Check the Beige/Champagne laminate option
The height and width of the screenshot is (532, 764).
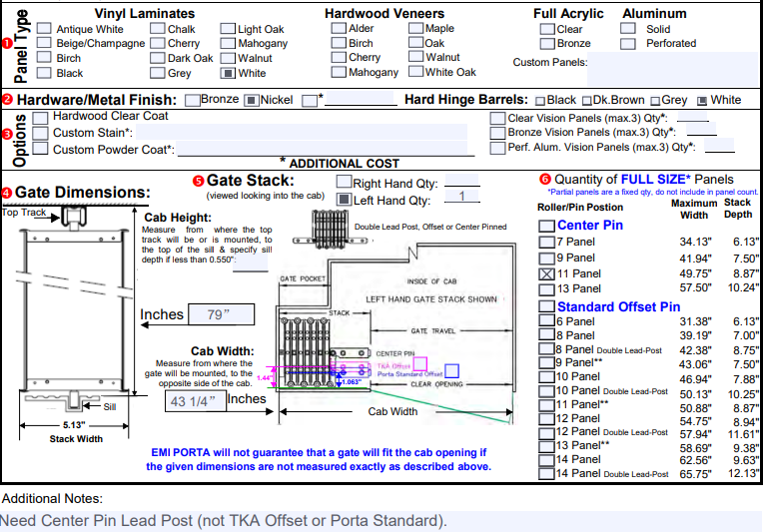(44, 43)
